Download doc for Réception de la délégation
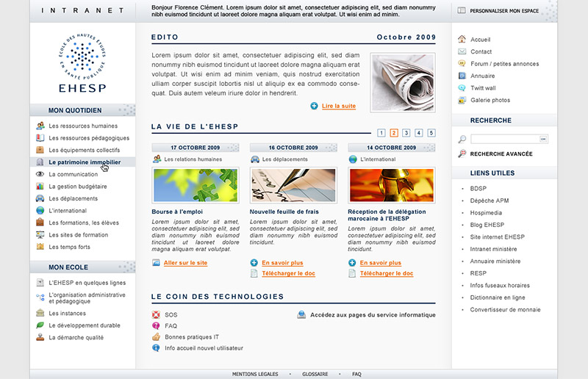Viewport: 588px width, 379px height. 387,273
